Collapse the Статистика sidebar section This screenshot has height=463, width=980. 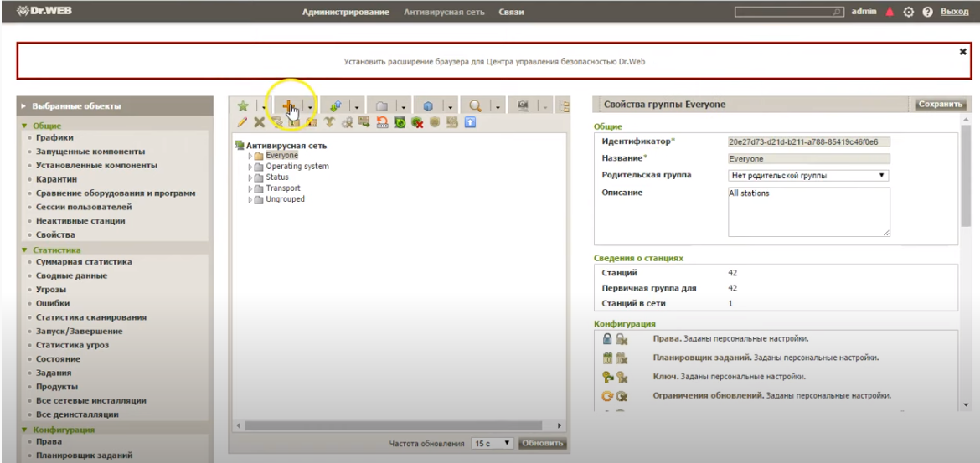click(x=24, y=250)
